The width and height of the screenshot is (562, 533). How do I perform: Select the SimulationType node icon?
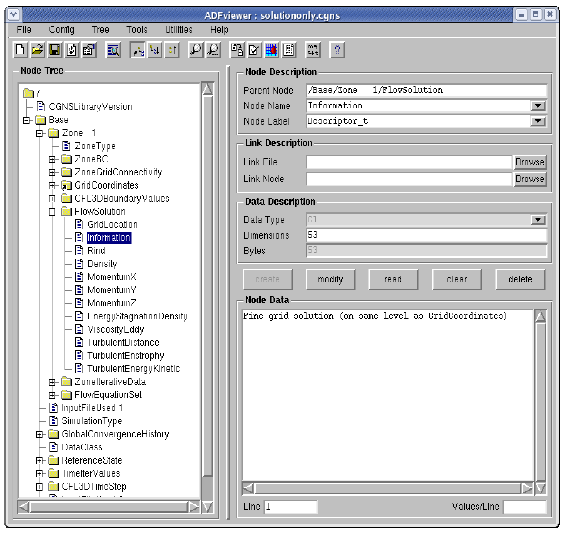pyautogui.click(x=53, y=421)
